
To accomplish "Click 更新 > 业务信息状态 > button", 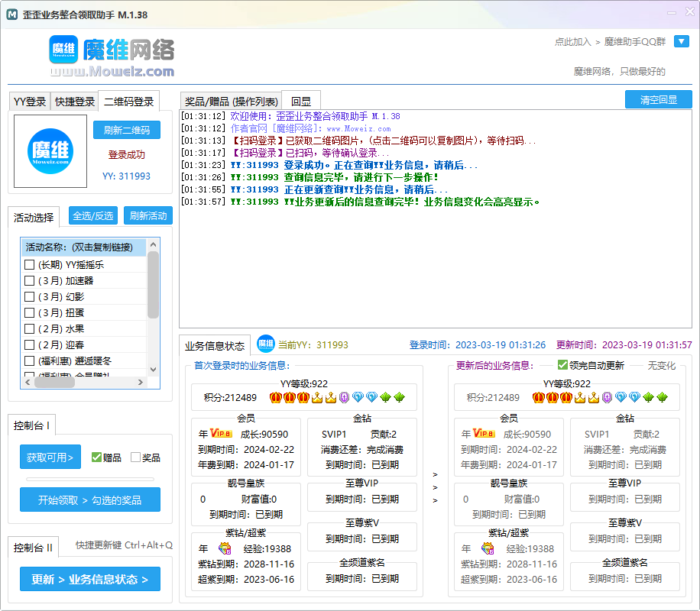I will pyautogui.click(x=89, y=579).
